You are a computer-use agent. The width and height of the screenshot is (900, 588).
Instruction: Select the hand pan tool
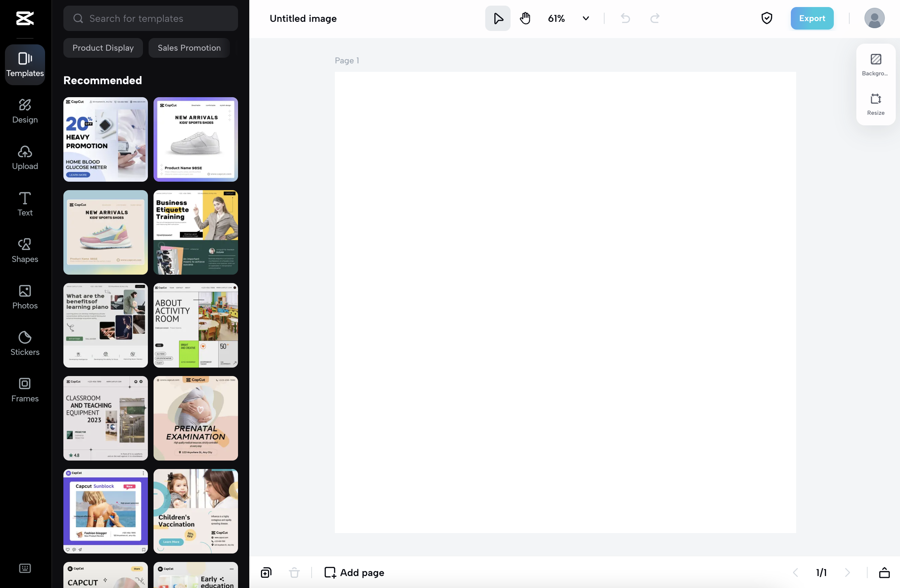[525, 18]
